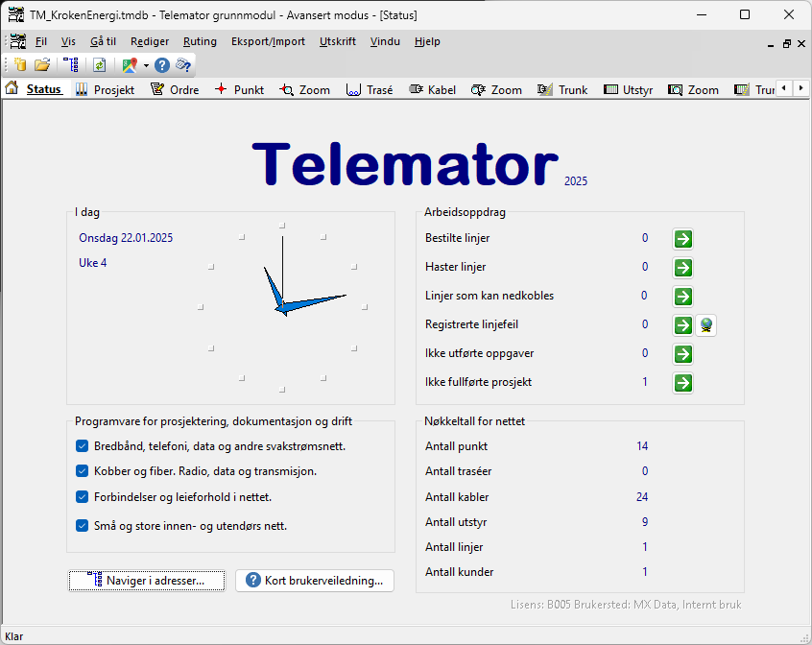Uncheck Bredbånd, telefoni, data checkbox

coord(82,446)
